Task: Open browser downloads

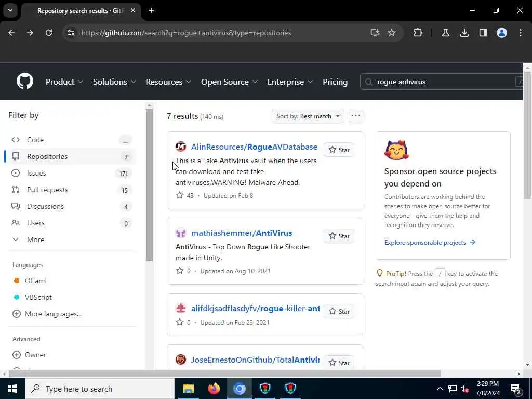Action: point(464,33)
